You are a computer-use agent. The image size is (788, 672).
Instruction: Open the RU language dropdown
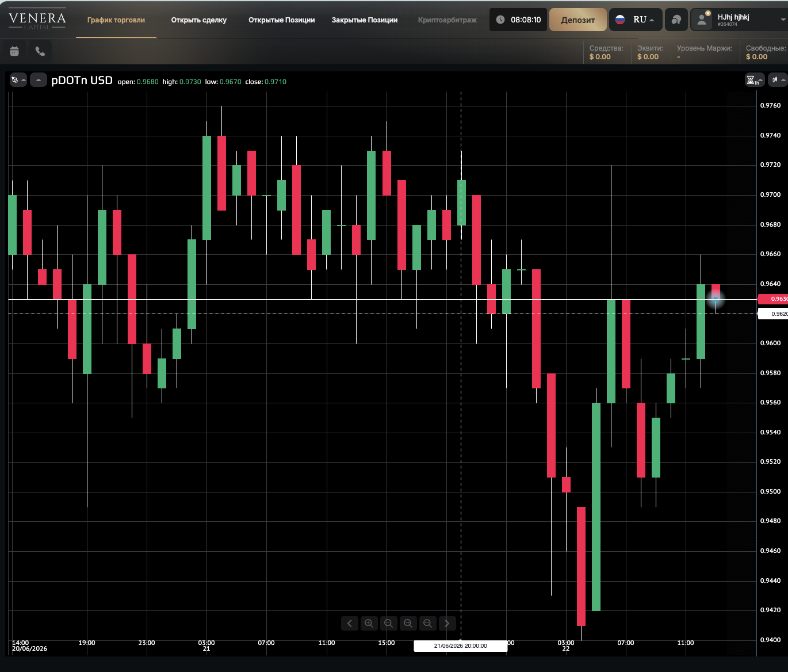(636, 20)
